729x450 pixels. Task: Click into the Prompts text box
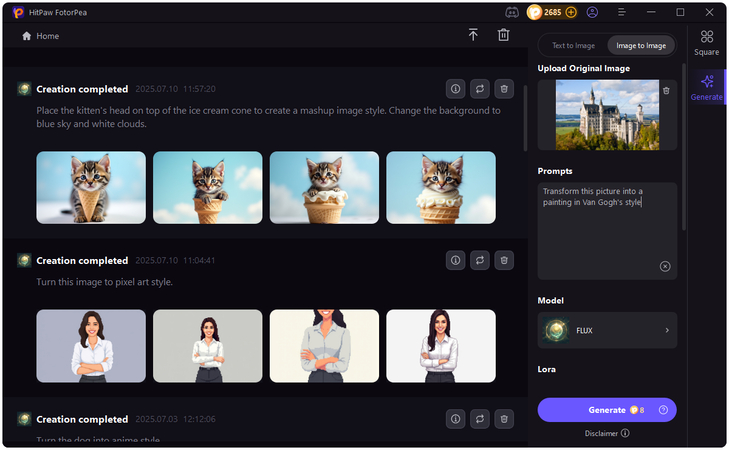coord(607,231)
